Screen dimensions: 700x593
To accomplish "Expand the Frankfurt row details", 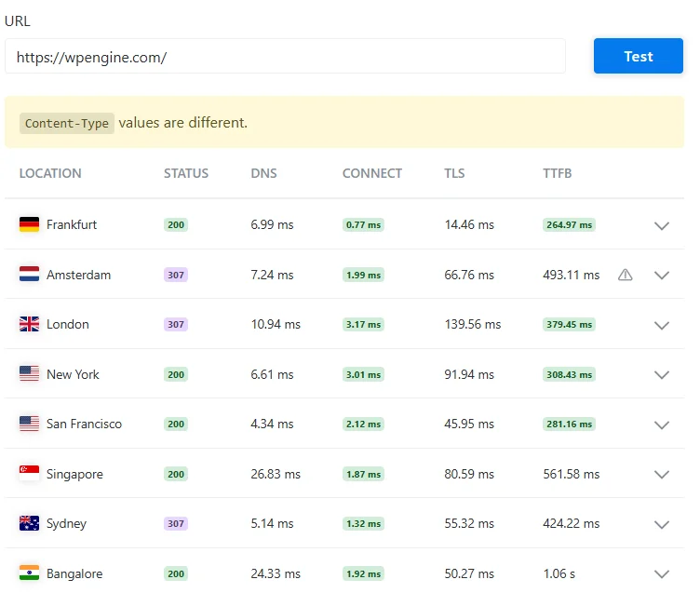I will [661, 225].
